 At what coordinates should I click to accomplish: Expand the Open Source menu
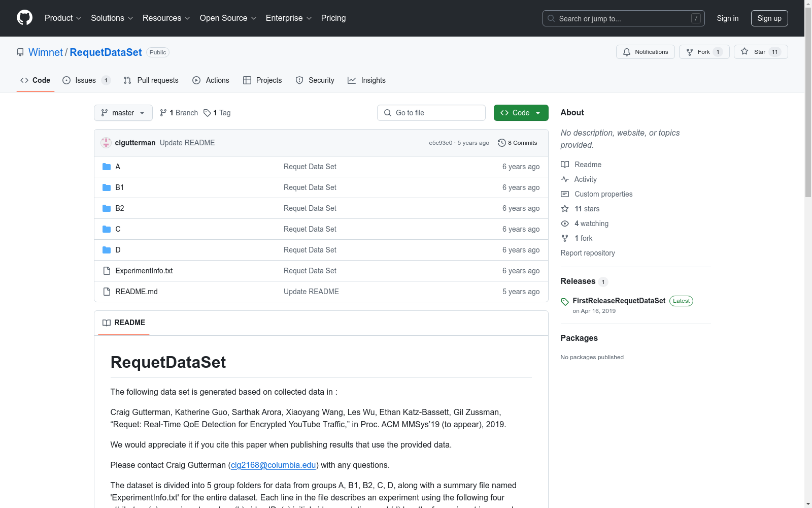(228, 18)
